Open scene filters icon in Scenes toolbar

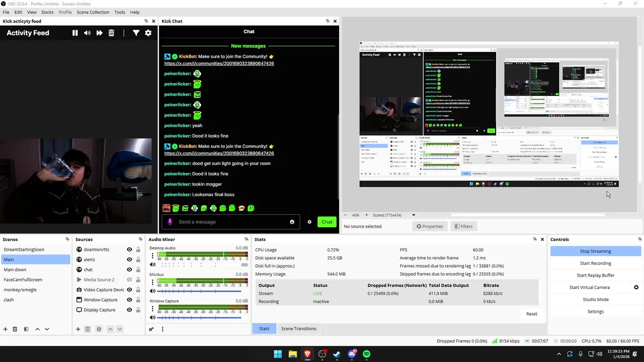(x=26, y=329)
